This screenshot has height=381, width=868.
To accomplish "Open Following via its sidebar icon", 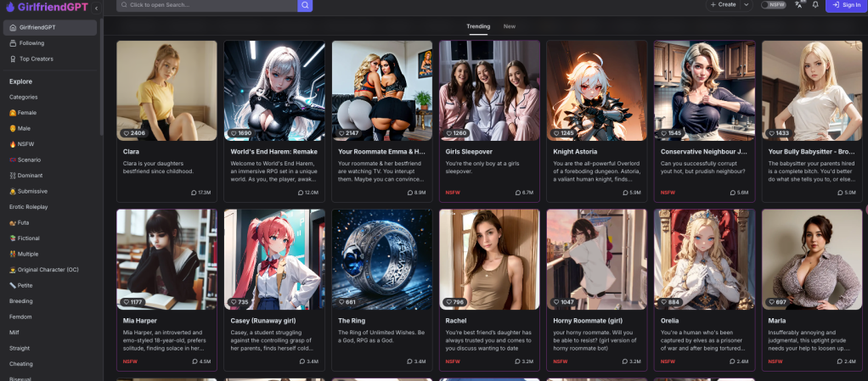I will (13, 43).
